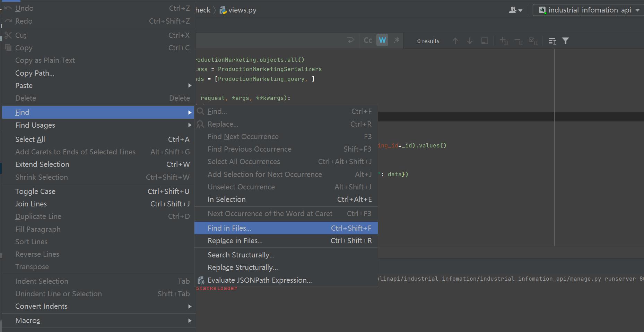644x332 pixels.
Task: Select Cut from the Edit menu
Action: coord(98,35)
